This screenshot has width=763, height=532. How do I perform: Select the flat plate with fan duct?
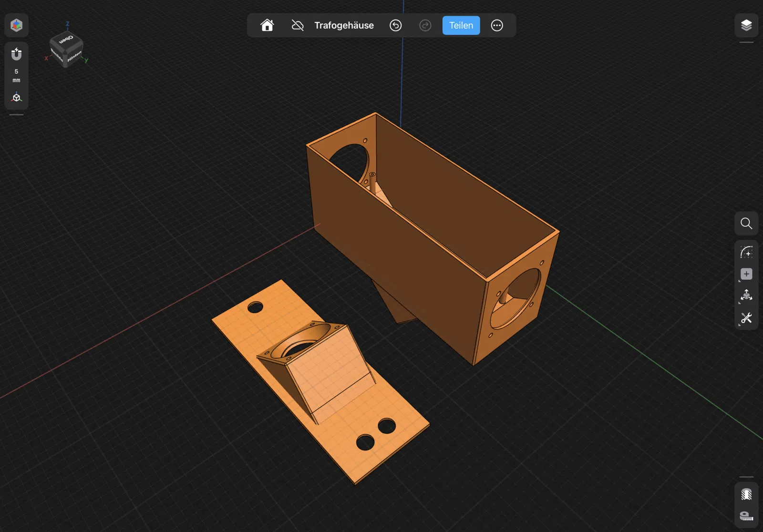[x=320, y=381]
